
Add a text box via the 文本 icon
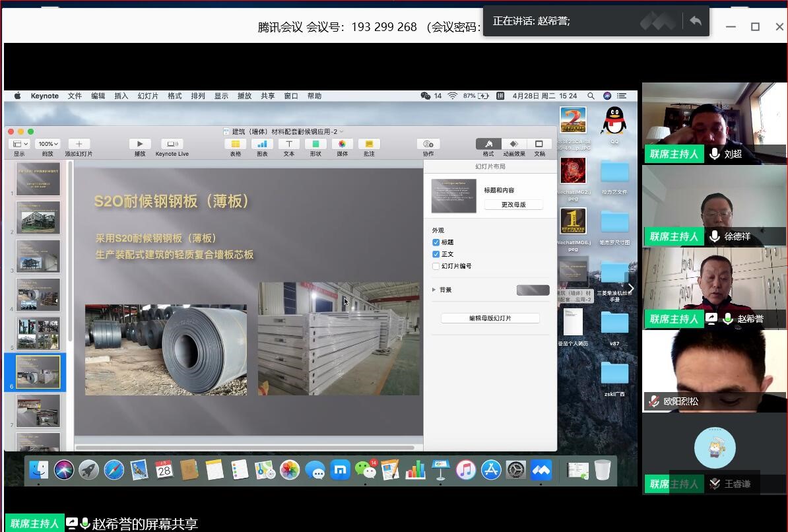click(288, 144)
